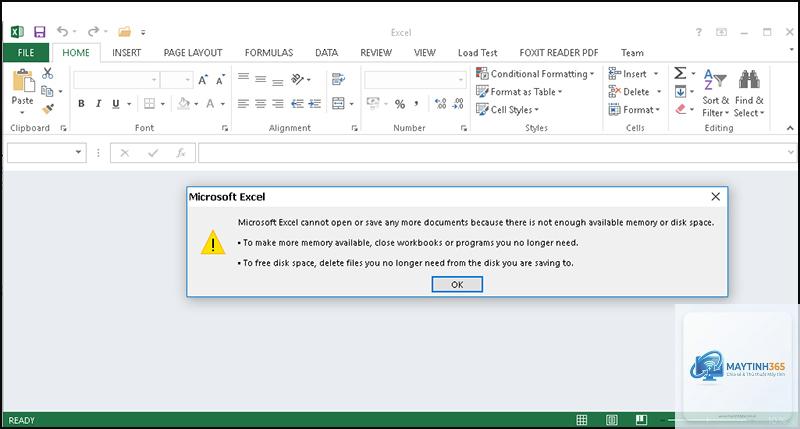The height and width of the screenshot is (429, 800).
Task: Click the Clear eraser icon
Action: [x=680, y=109]
